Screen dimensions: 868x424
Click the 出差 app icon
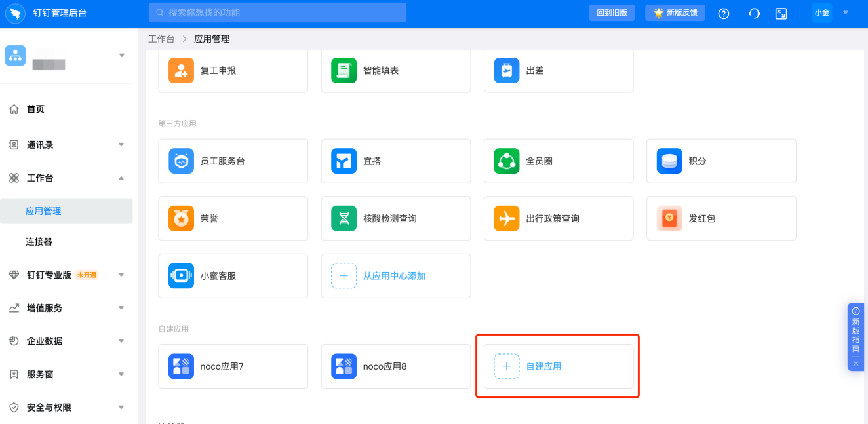(506, 70)
